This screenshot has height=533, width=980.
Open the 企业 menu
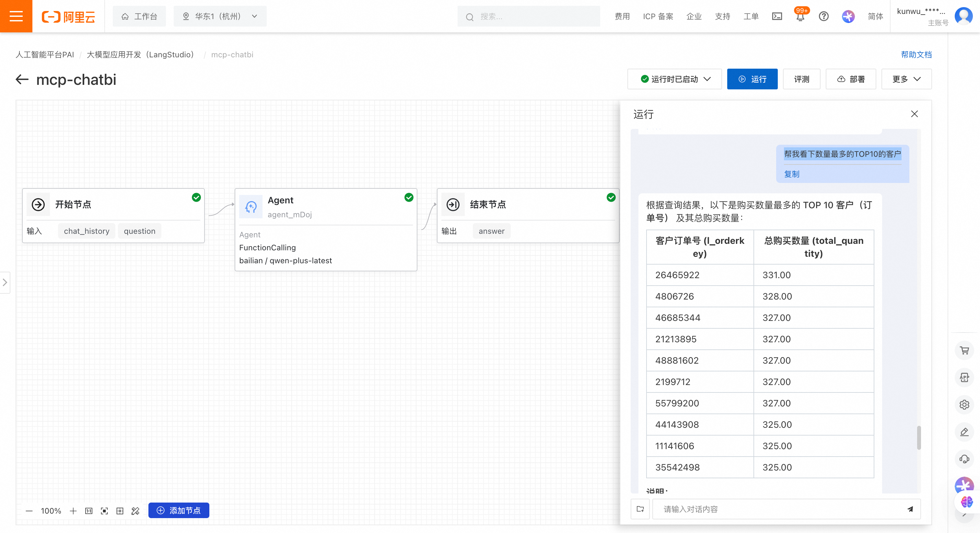[x=694, y=16]
